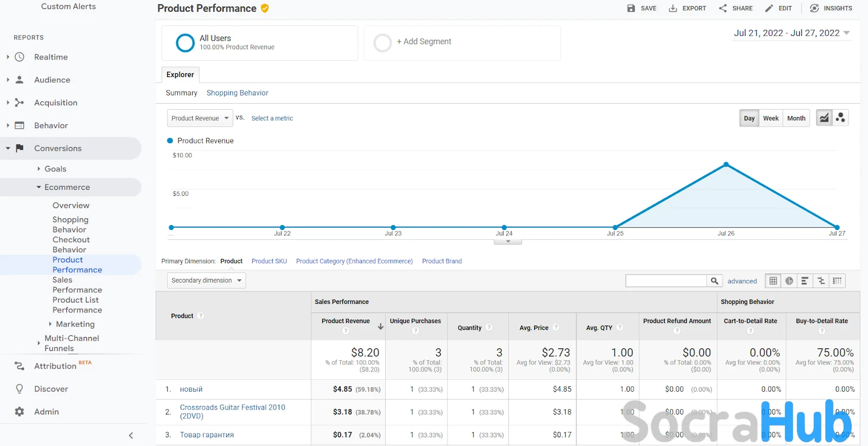Open the date range picker dropdown

click(x=792, y=33)
